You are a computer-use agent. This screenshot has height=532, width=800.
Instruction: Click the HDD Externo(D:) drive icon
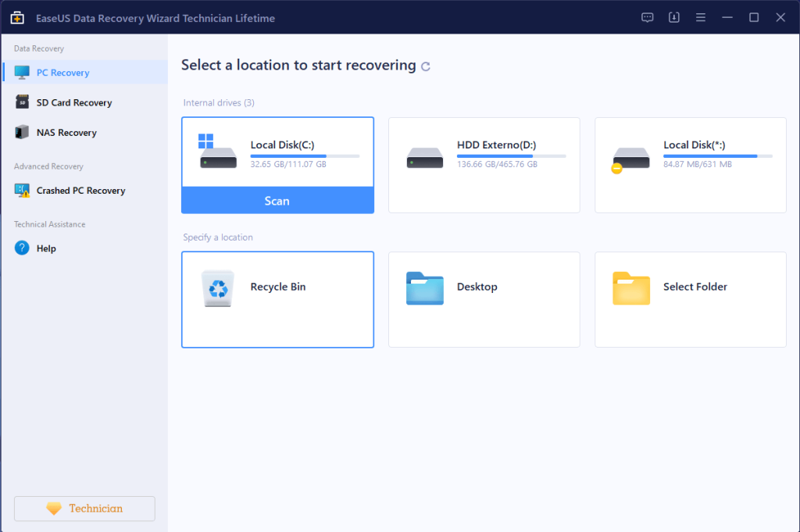[424, 158]
